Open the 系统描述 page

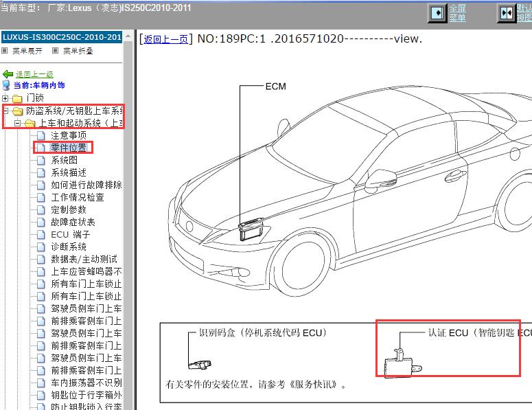point(69,172)
